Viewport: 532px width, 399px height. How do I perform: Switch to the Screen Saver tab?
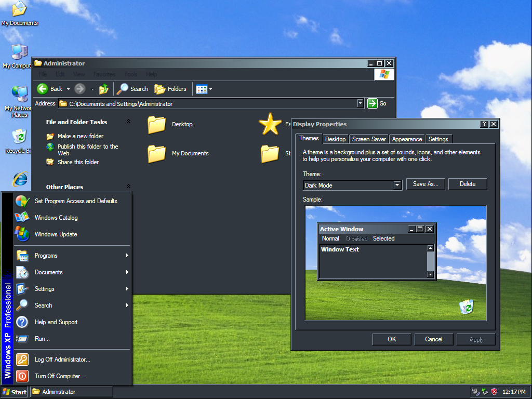(369, 139)
